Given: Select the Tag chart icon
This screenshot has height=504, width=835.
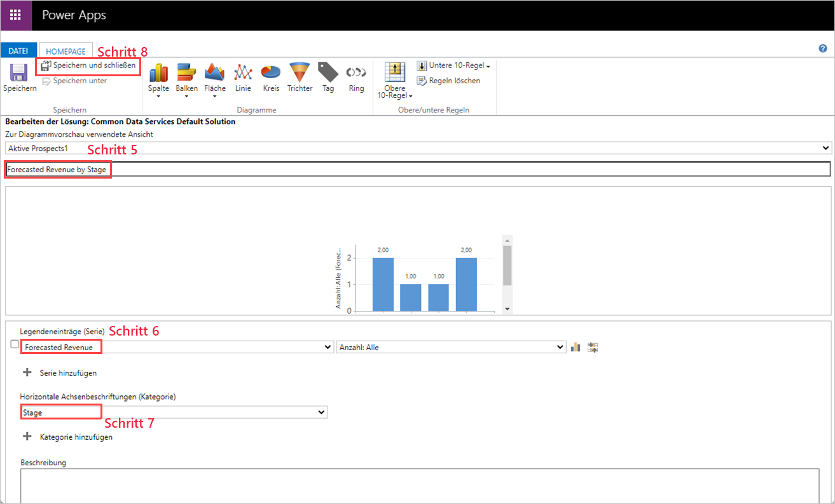Looking at the screenshot, I should (328, 76).
